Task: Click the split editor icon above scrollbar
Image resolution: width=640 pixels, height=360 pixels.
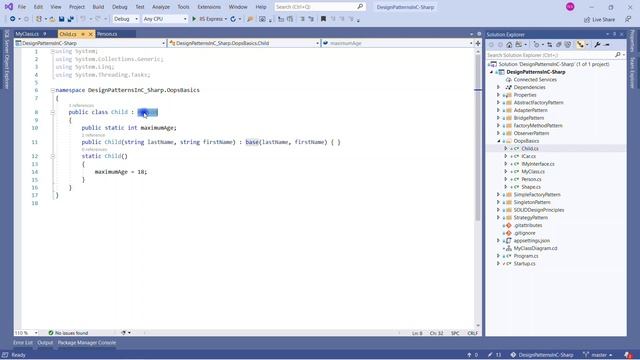Action: [x=478, y=43]
